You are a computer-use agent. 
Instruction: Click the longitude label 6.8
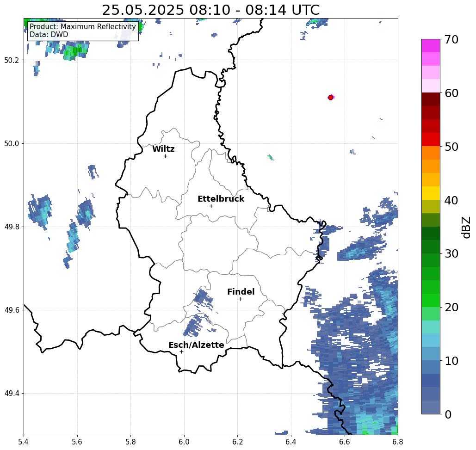398,442
